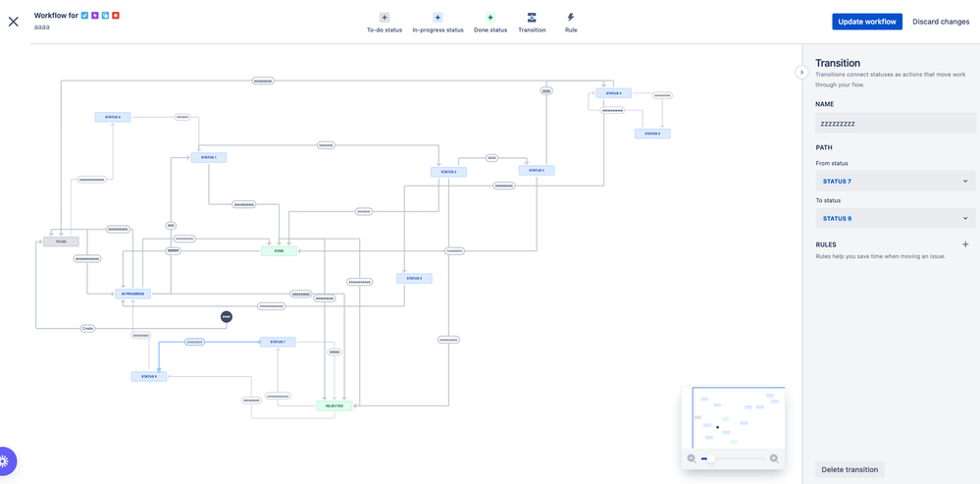Viewport: 980px width, 484px height.
Task: Choose the Rule lightning tool in the toolbar
Action: point(571,23)
